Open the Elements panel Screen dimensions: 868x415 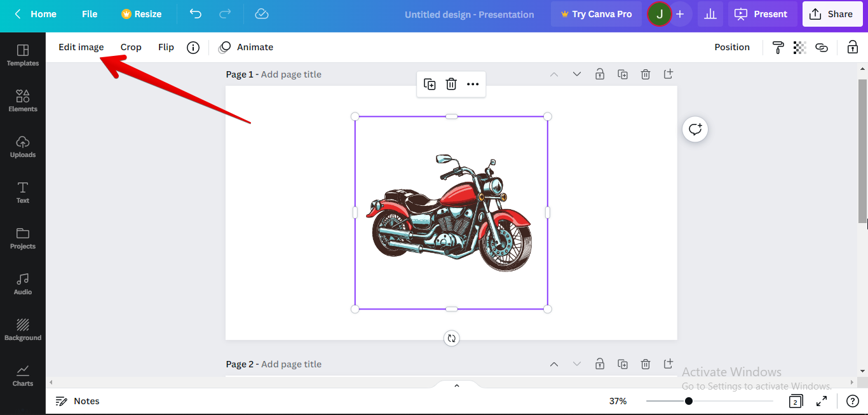pyautogui.click(x=22, y=100)
